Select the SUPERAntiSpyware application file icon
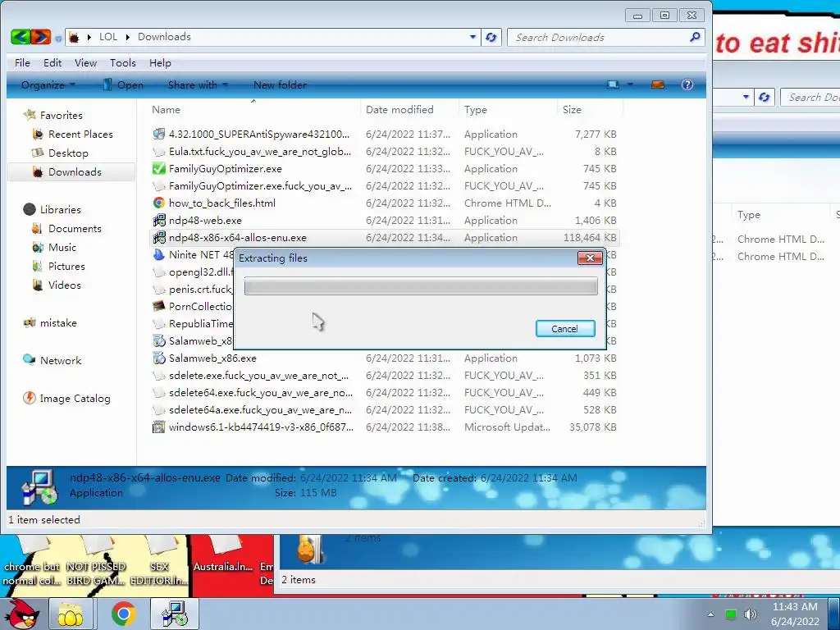The width and height of the screenshot is (840, 630). (x=158, y=134)
